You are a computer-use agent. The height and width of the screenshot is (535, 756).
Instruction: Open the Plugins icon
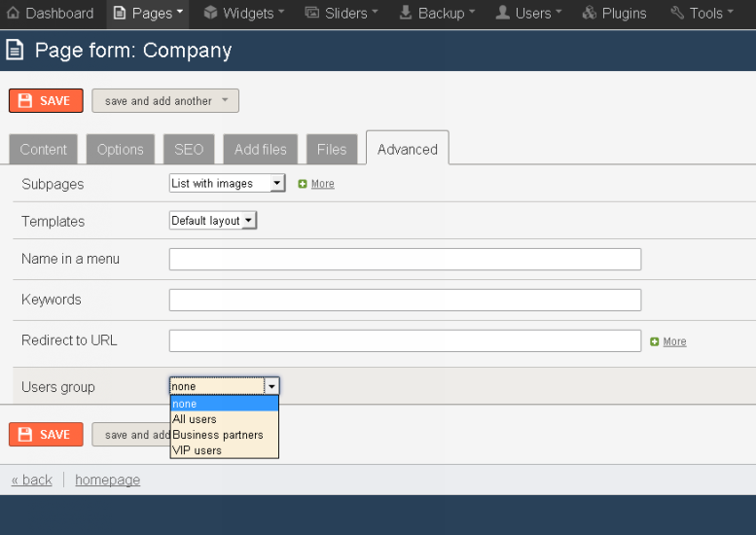[590, 13]
